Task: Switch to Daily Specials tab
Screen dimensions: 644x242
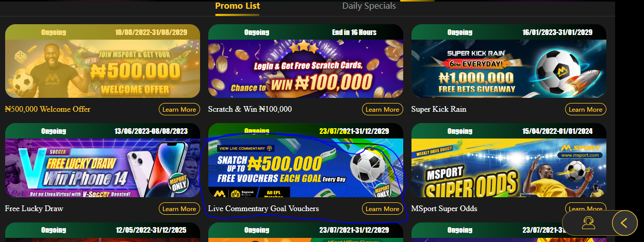Action: [x=369, y=6]
